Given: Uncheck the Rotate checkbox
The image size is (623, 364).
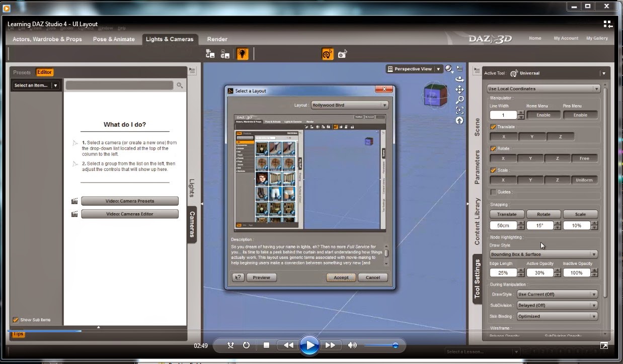Looking at the screenshot, I should [x=493, y=149].
